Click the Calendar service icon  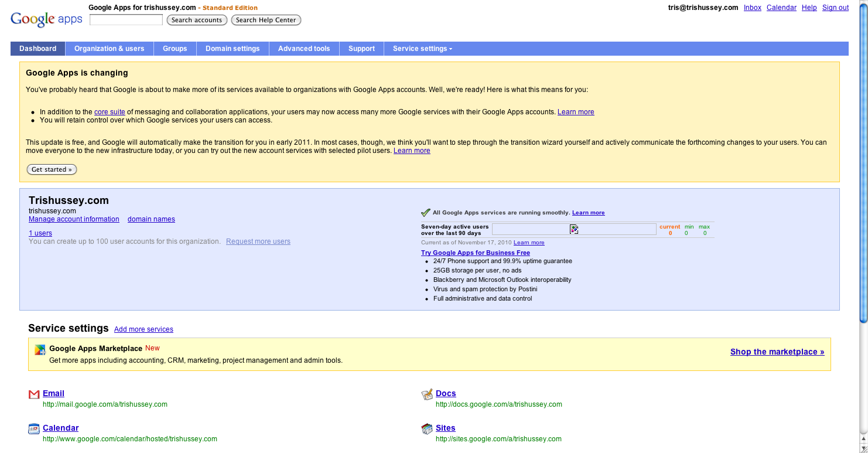(x=34, y=429)
